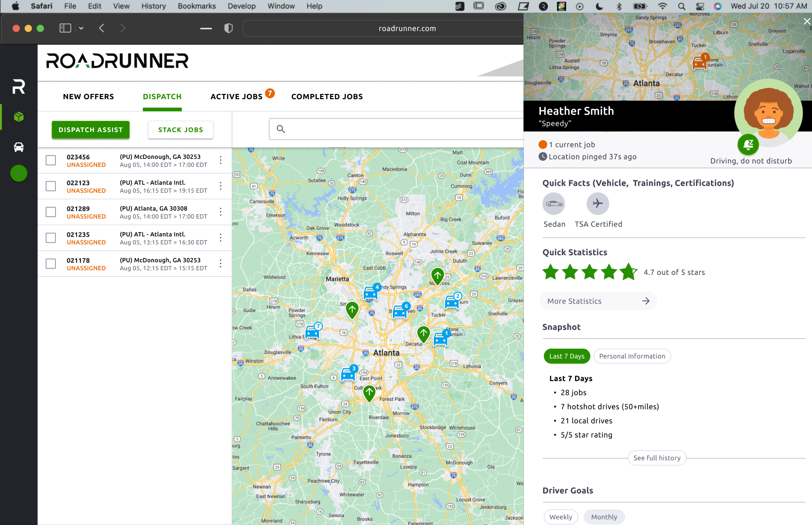The width and height of the screenshot is (812, 525).
Task: Open macOS Spotlight search icon
Action: tap(681, 6)
